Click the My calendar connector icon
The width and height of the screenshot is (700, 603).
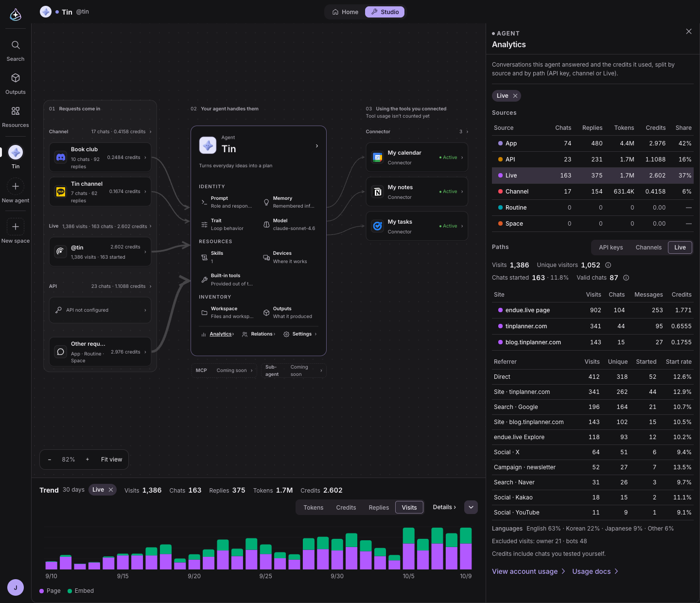click(378, 157)
